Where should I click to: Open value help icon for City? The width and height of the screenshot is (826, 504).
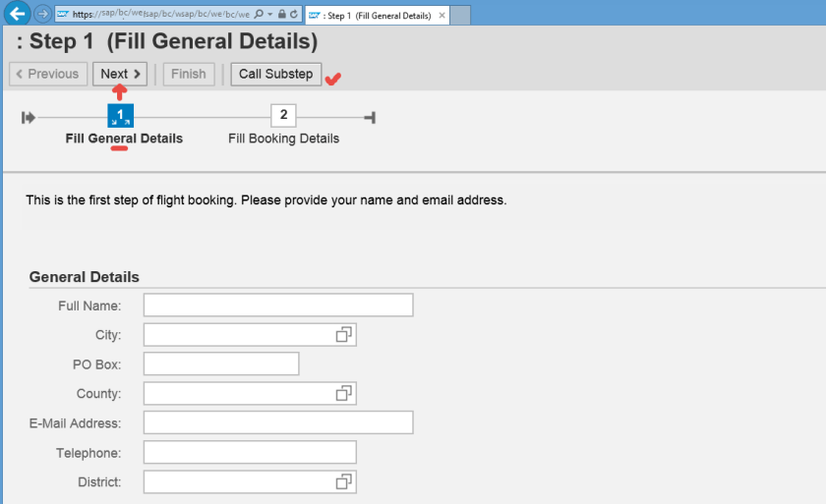pyautogui.click(x=343, y=335)
